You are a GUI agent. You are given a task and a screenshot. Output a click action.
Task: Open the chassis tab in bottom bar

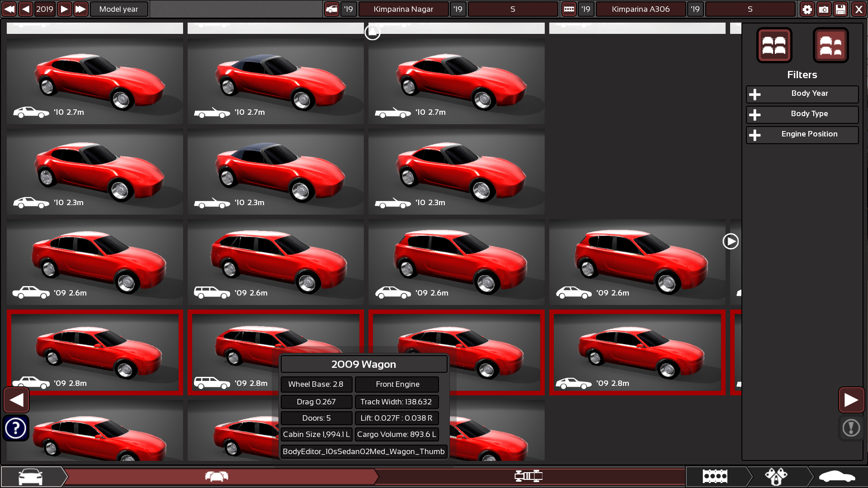point(528,476)
